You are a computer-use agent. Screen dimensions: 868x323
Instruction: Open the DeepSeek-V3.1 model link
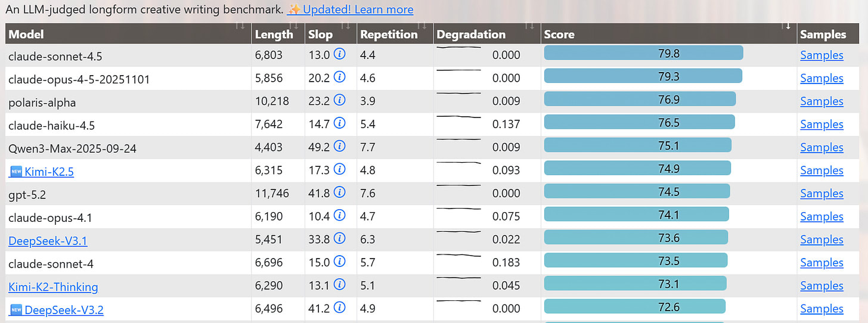click(x=48, y=241)
